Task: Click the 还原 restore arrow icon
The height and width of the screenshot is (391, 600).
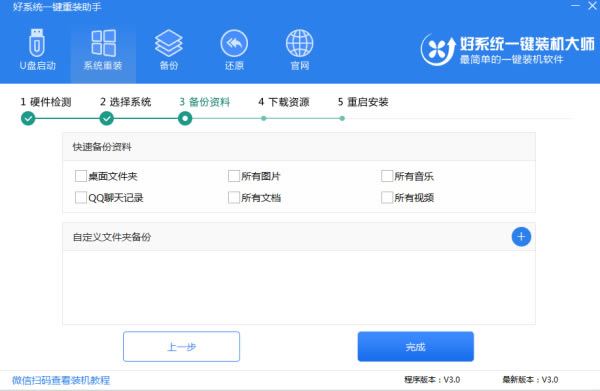Action: pos(234,43)
